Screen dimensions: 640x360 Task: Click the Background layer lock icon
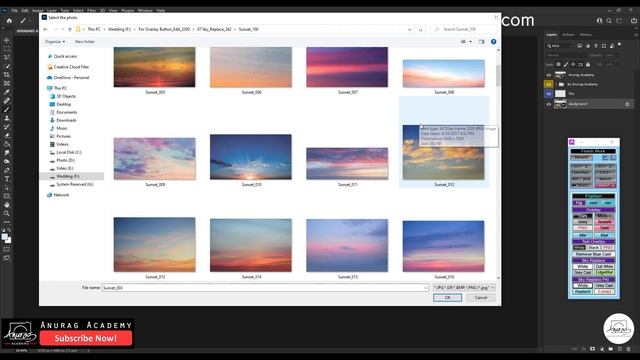[627, 104]
